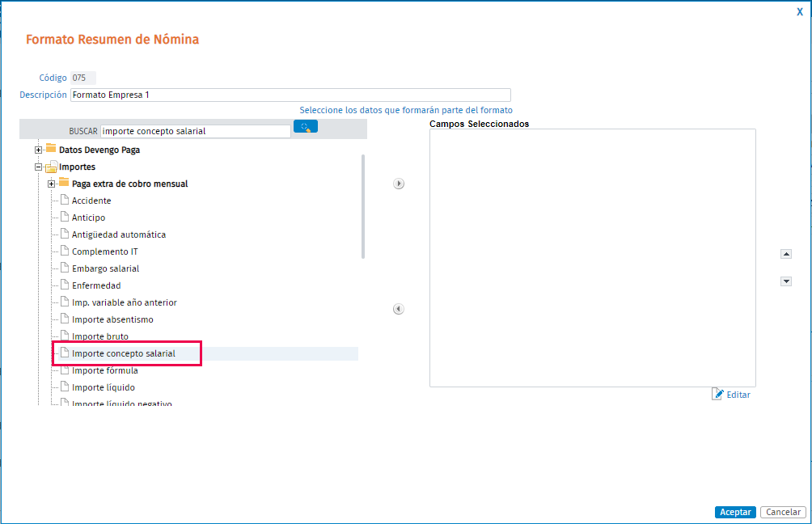The image size is (812, 524).
Task: Click the Campos Seleccionados list box
Action: pos(593,258)
